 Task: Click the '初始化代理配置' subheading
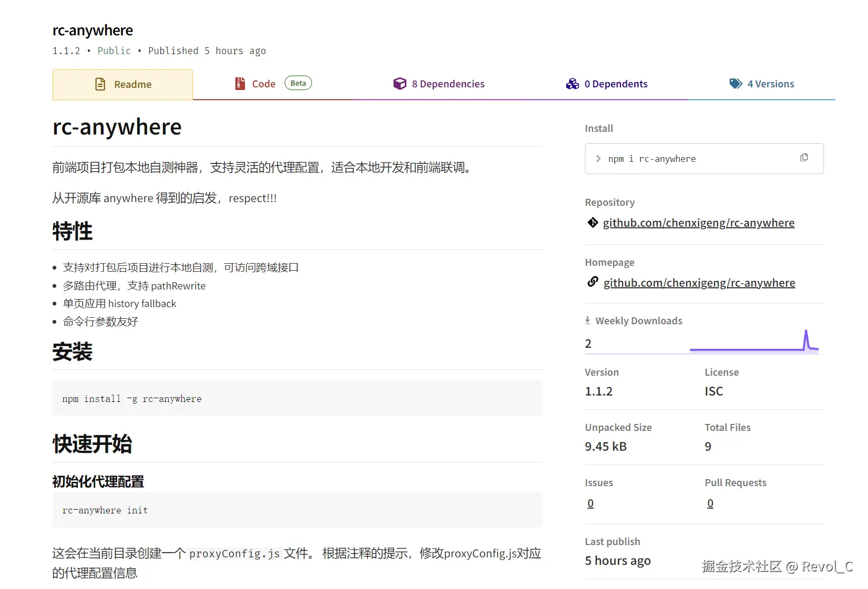[x=98, y=482]
